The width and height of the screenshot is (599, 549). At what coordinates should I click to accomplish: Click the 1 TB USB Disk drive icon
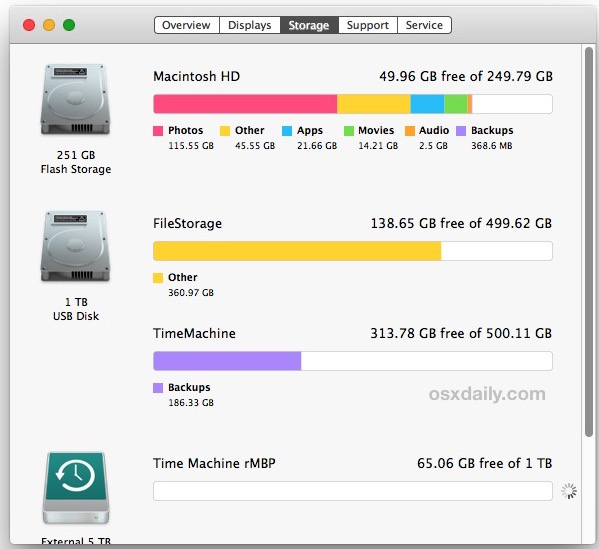75,246
